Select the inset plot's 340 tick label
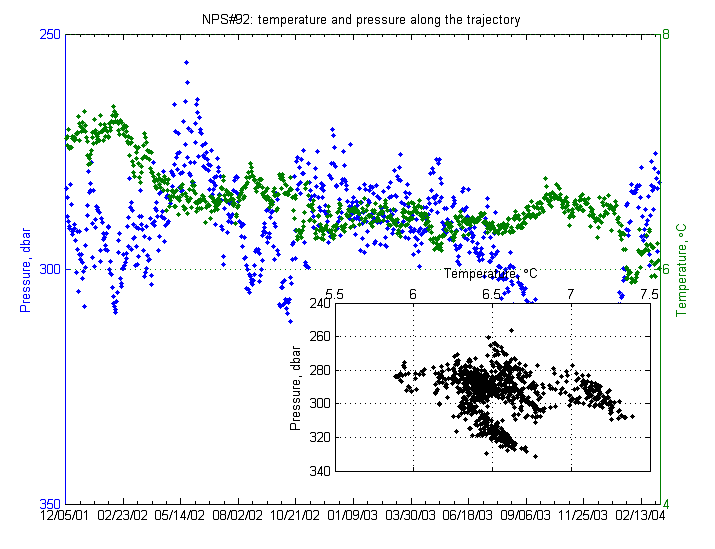This screenshot has height=549, width=715. pos(319,471)
